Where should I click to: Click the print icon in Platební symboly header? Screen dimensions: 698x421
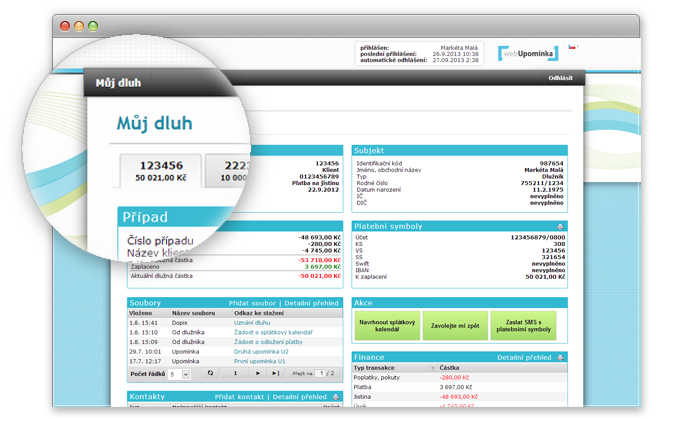[x=561, y=226]
